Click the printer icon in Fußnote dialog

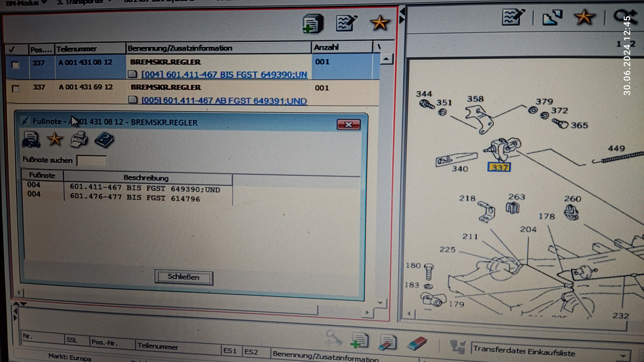tap(79, 140)
